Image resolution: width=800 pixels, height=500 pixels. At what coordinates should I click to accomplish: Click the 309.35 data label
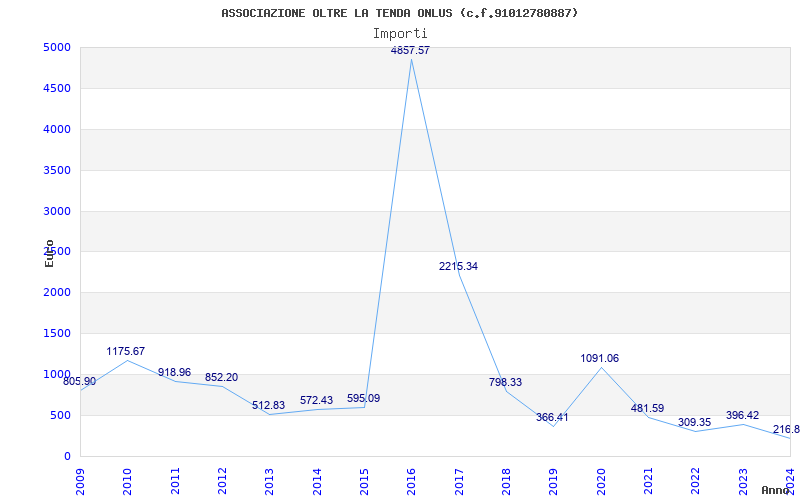(694, 423)
